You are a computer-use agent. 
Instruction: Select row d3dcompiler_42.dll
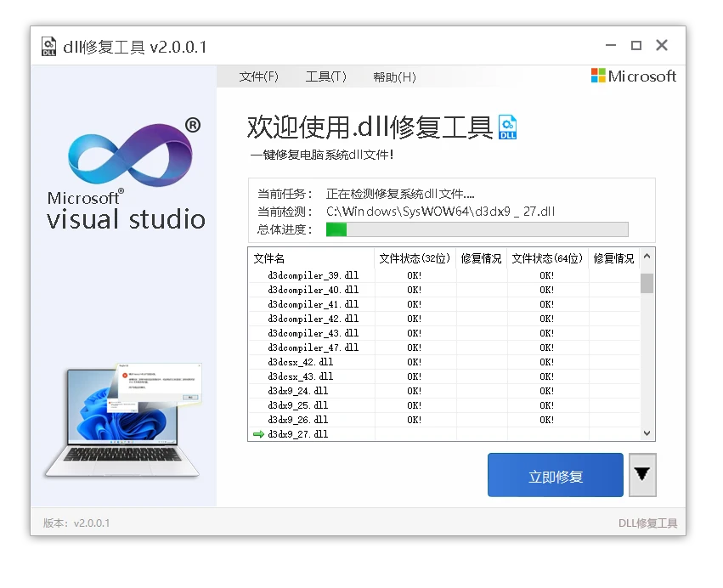click(x=444, y=319)
